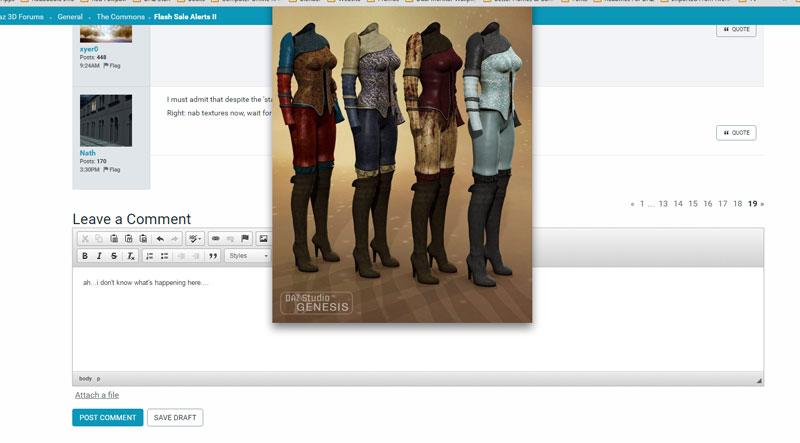800x443 pixels.
Task: Flag xyer0's post
Action: pos(112,66)
